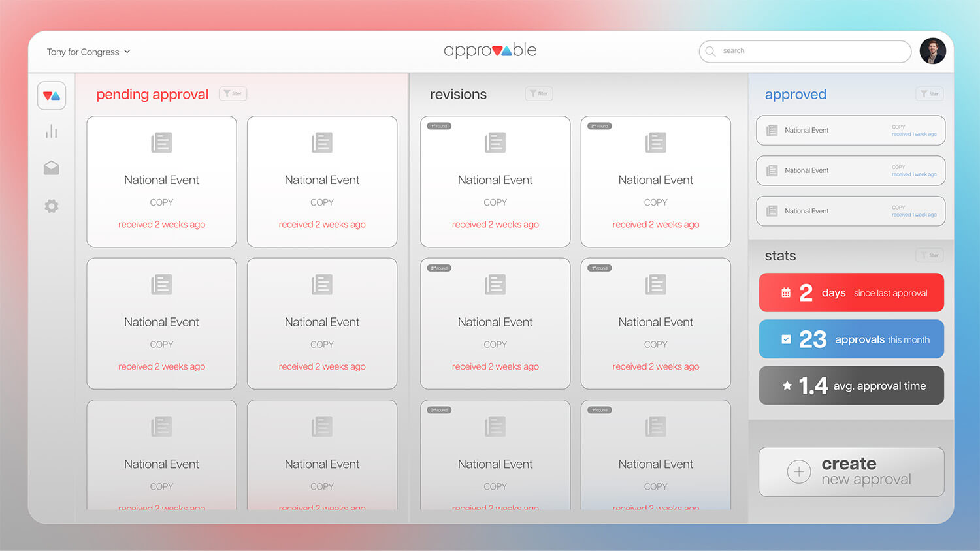Open the analytics bar chart icon

(52, 132)
